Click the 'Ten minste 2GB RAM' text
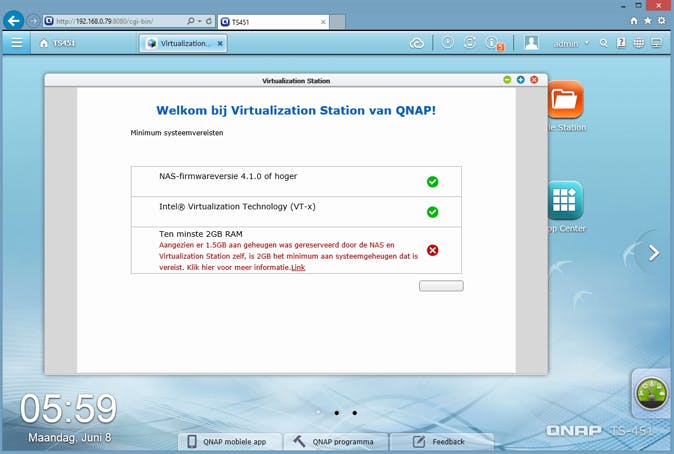 click(201, 234)
